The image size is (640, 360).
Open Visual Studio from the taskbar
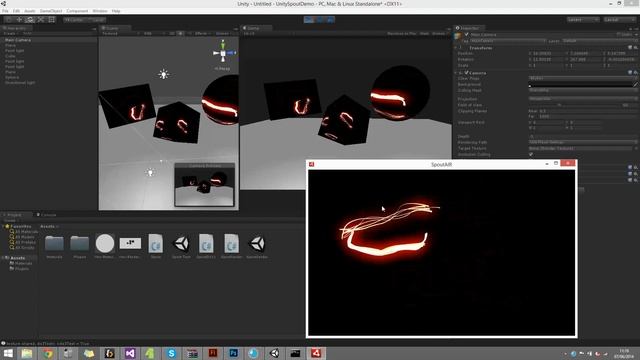130,353
